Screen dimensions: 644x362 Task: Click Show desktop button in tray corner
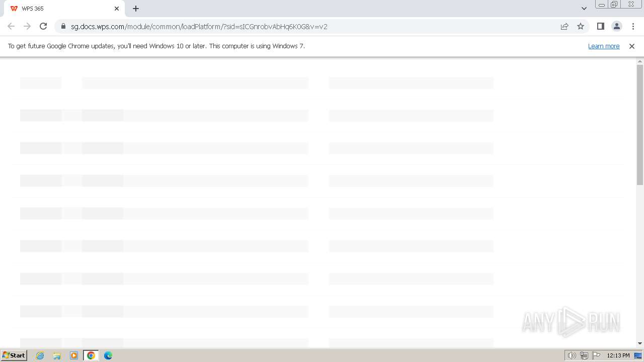click(638, 355)
